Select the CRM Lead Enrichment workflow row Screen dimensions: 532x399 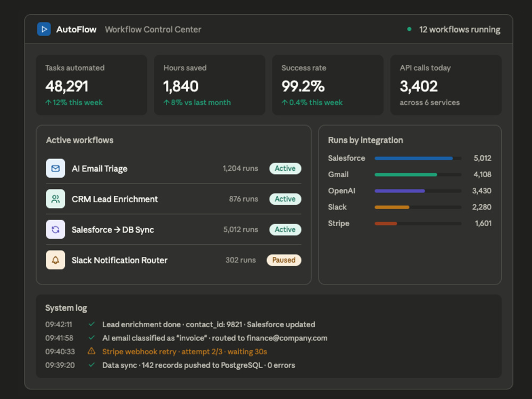click(173, 199)
